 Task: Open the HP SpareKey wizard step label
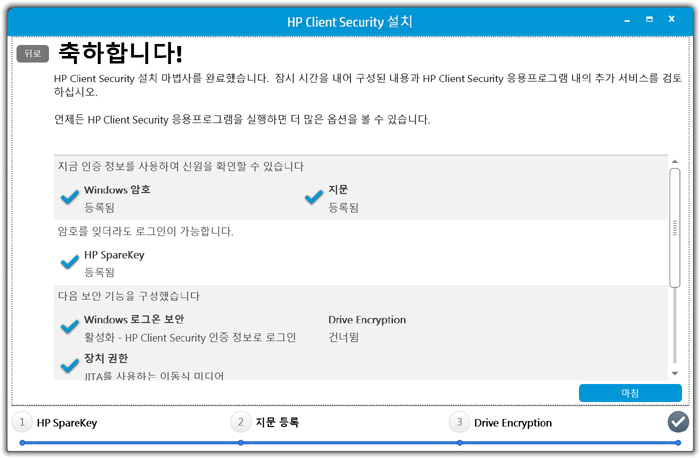coord(67,423)
